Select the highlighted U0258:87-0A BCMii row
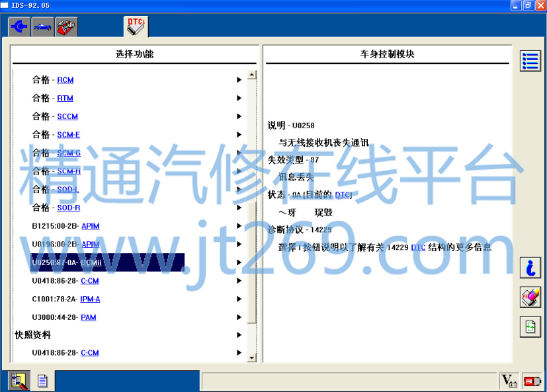This screenshot has width=547, height=392. pyautogui.click(x=107, y=262)
